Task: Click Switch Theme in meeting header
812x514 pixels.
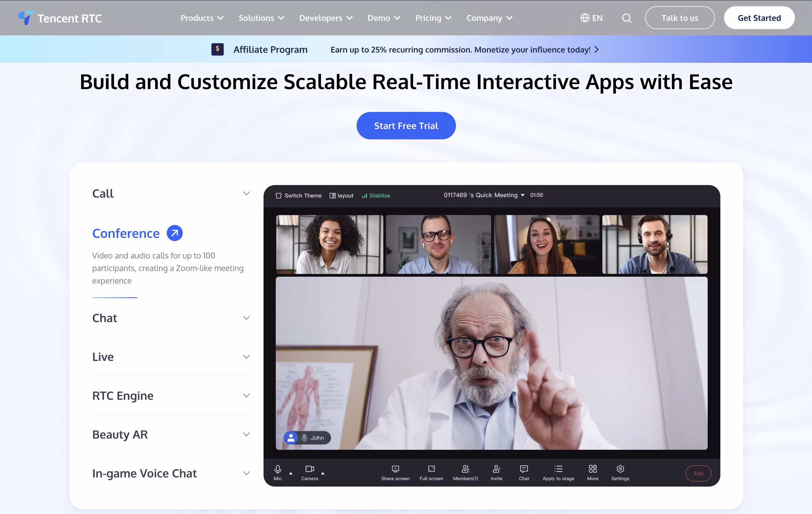Action: point(298,196)
